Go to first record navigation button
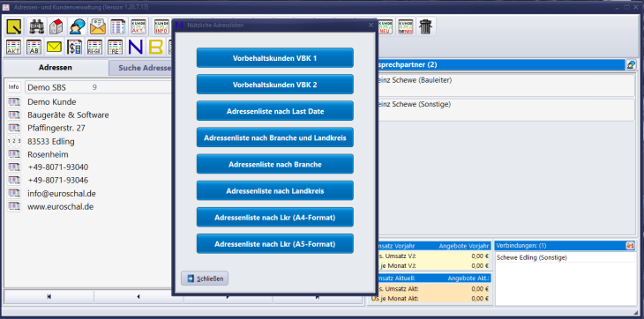644x319 pixels. click(x=49, y=297)
